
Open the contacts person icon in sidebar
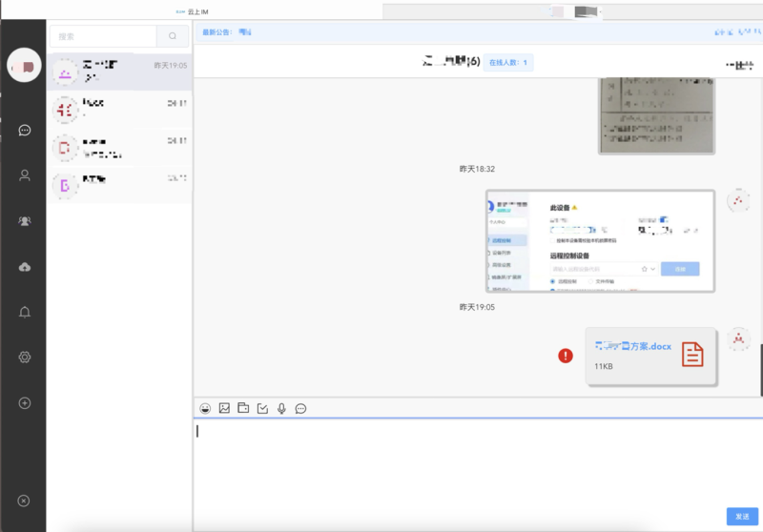(25, 175)
